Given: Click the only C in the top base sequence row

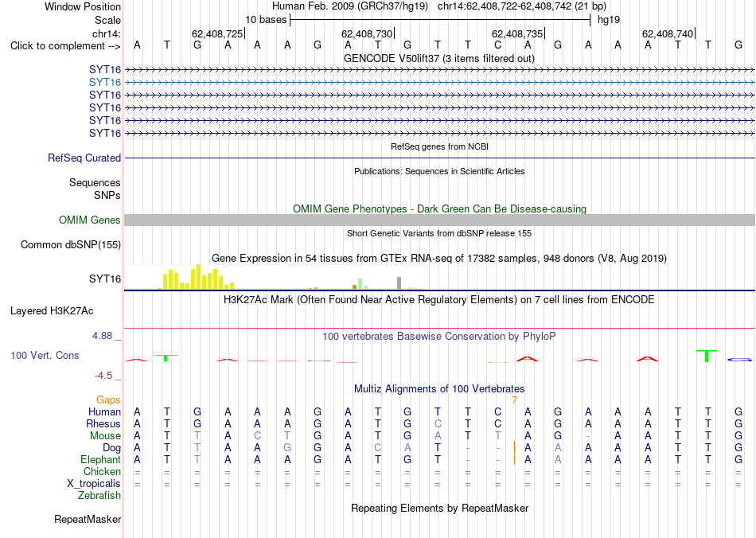Looking at the screenshot, I should 497,45.
